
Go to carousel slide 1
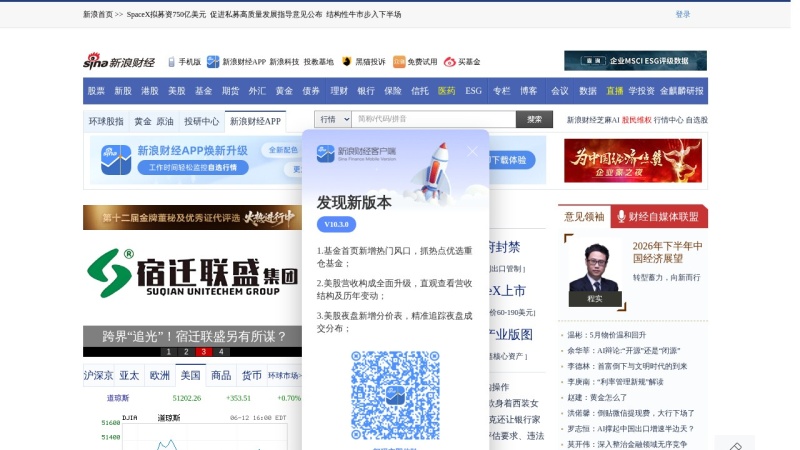point(169,352)
